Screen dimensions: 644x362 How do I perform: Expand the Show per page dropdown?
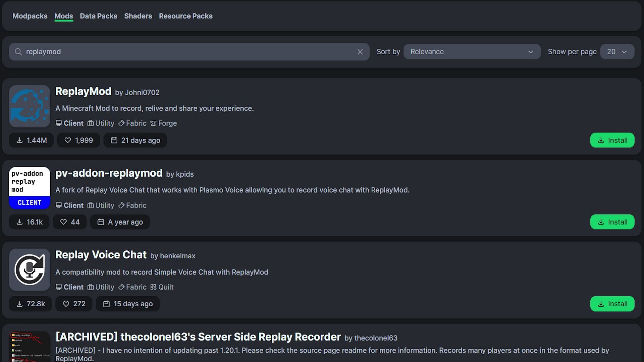(x=617, y=52)
